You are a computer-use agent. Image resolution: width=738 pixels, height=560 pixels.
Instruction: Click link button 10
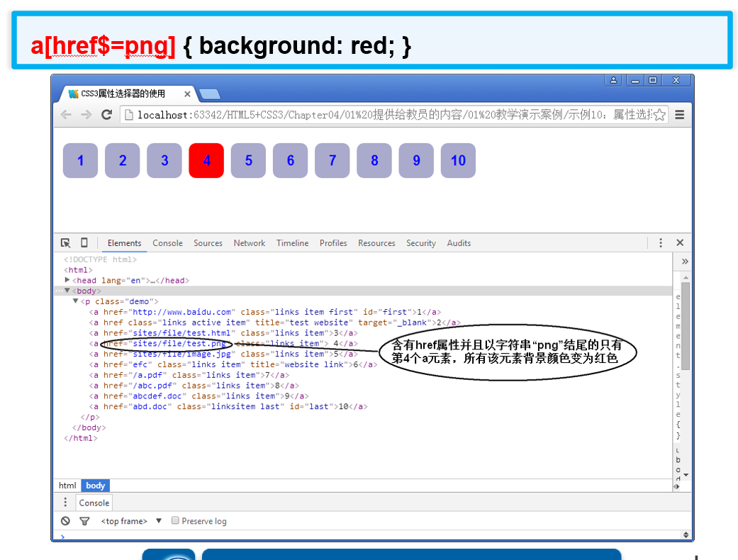tap(458, 160)
